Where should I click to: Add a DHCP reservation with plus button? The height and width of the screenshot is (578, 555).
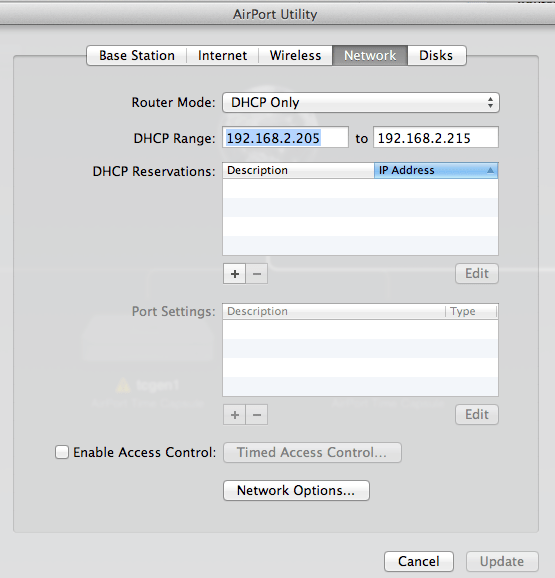click(x=234, y=274)
